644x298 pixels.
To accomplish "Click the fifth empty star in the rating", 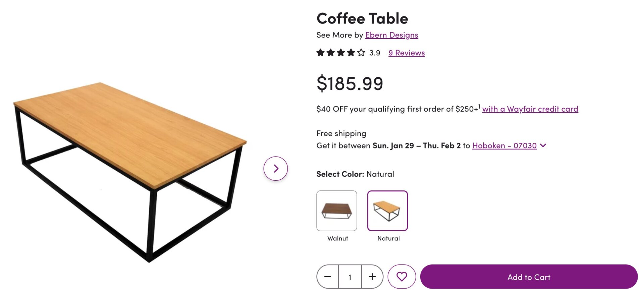I will 361,53.
